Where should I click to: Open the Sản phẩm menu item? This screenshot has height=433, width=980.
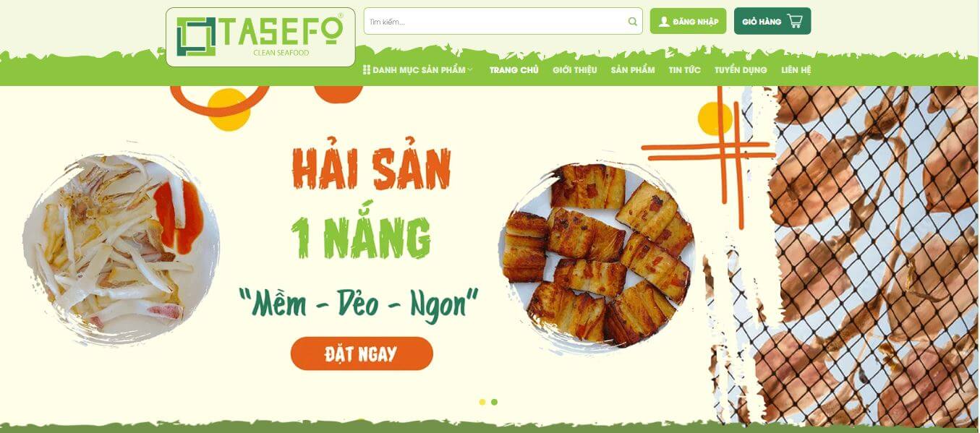tap(632, 70)
